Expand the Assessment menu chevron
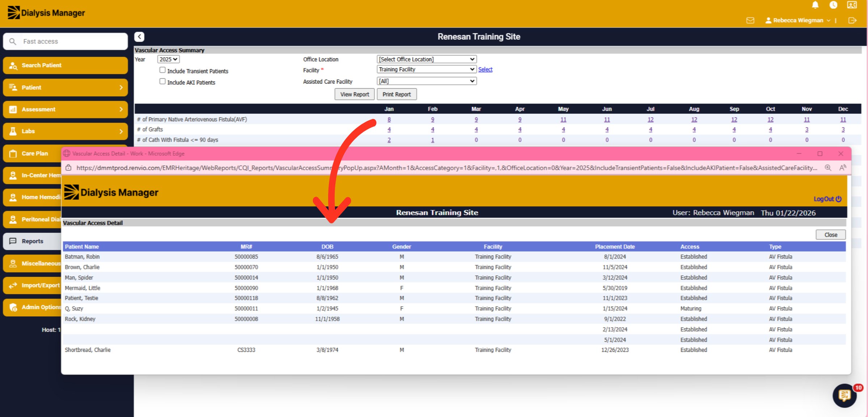868x417 pixels. point(121,109)
